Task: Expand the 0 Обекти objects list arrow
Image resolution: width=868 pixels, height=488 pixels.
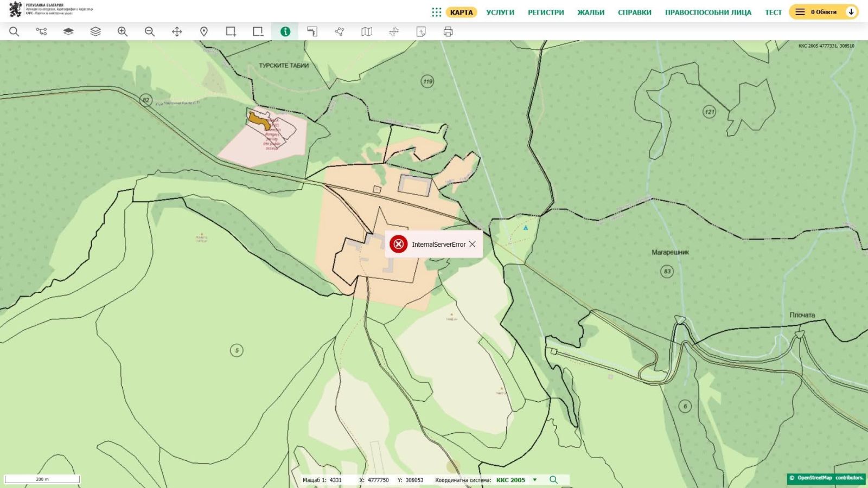Action: pyautogui.click(x=851, y=12)
